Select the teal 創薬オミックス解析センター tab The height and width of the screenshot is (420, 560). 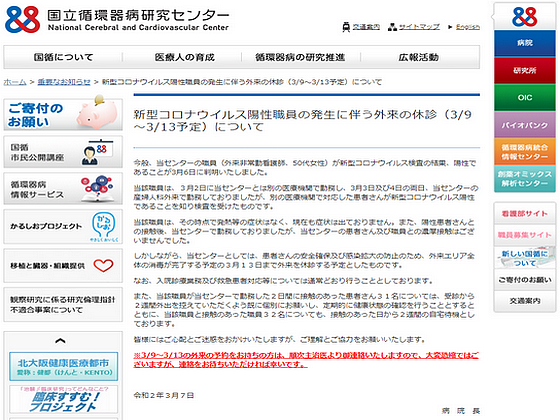point(525,179)
